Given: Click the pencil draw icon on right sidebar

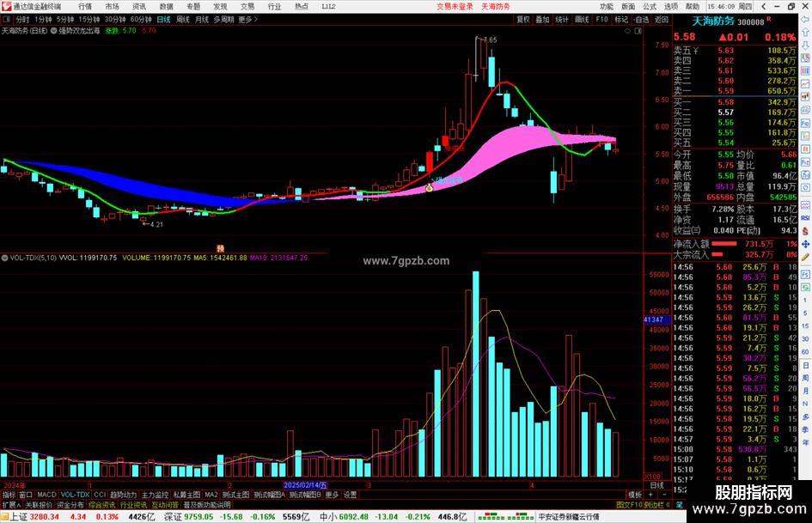Looking at the screenshot, I should (x=805, y=256).
